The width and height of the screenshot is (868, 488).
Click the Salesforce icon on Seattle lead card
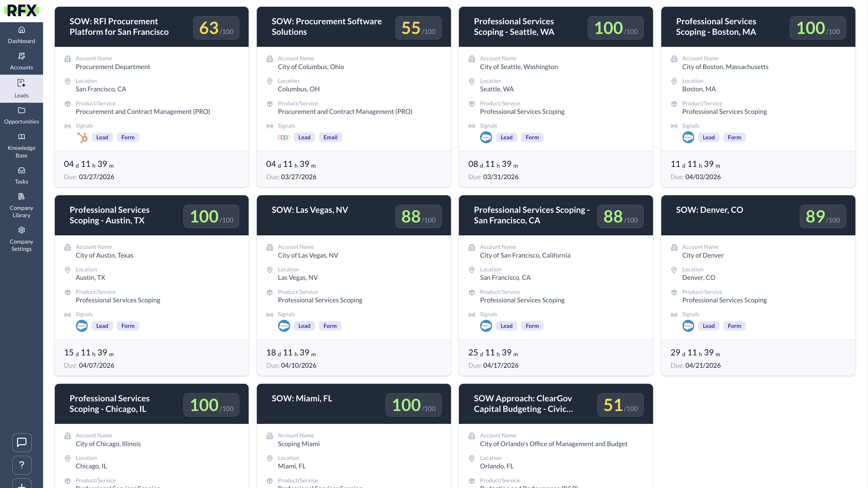pyautogui.click(x=486, y=137)
